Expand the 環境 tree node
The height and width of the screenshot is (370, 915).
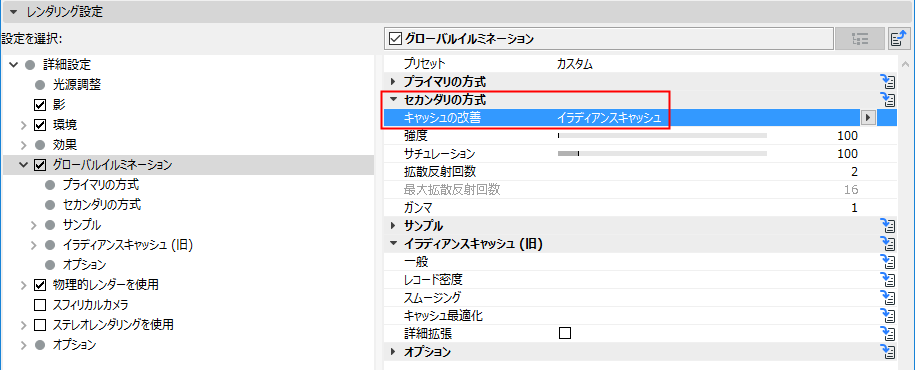pos(24,125)
